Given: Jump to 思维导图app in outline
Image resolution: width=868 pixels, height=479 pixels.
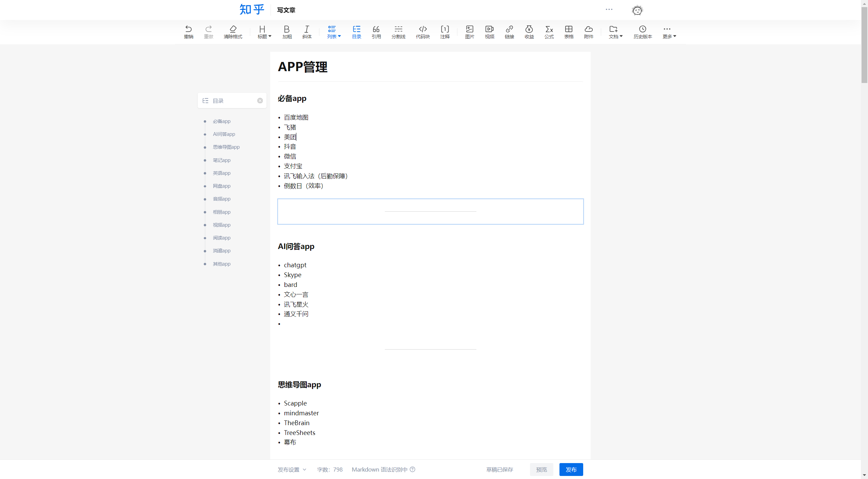Looking at the screenshot, I should tap(226, 147).
